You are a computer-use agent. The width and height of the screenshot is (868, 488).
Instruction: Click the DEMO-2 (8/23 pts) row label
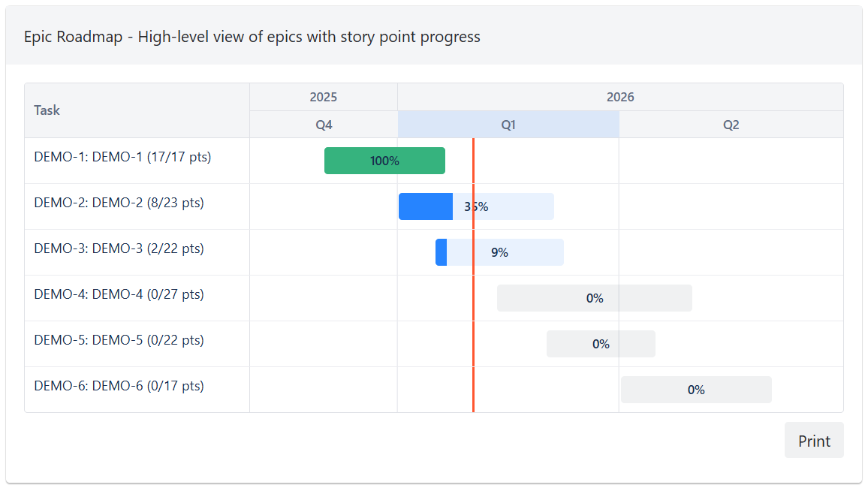[x=119, y=203]
